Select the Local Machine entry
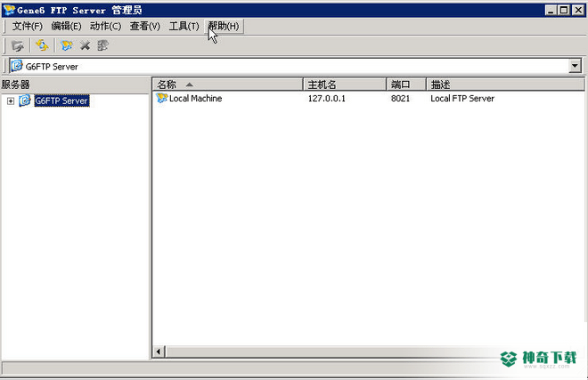The height and width of the screenshot is (380, 588). 195,98
